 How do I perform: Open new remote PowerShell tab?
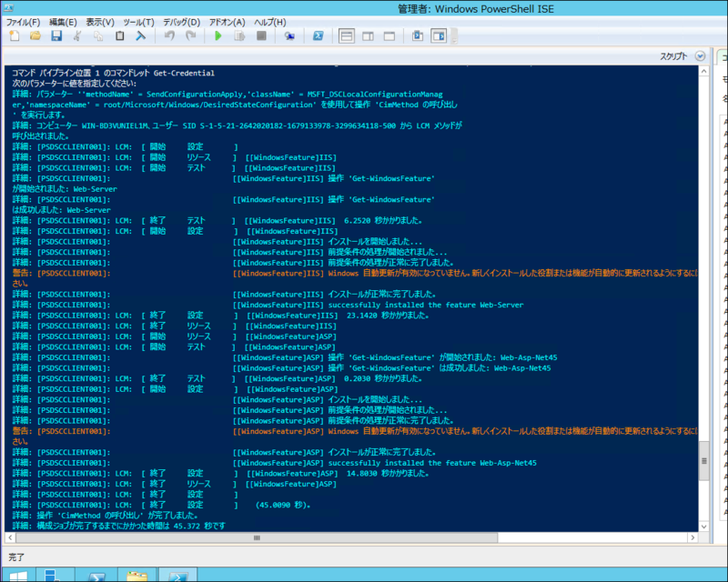point(289,36)
